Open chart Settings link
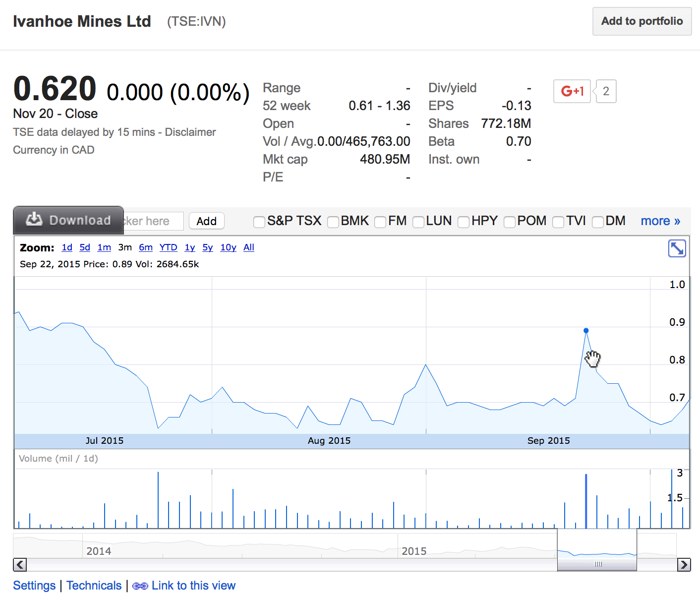Image resolution: width=700 pixels, height=595 pixels. click(x=34, y=586)
